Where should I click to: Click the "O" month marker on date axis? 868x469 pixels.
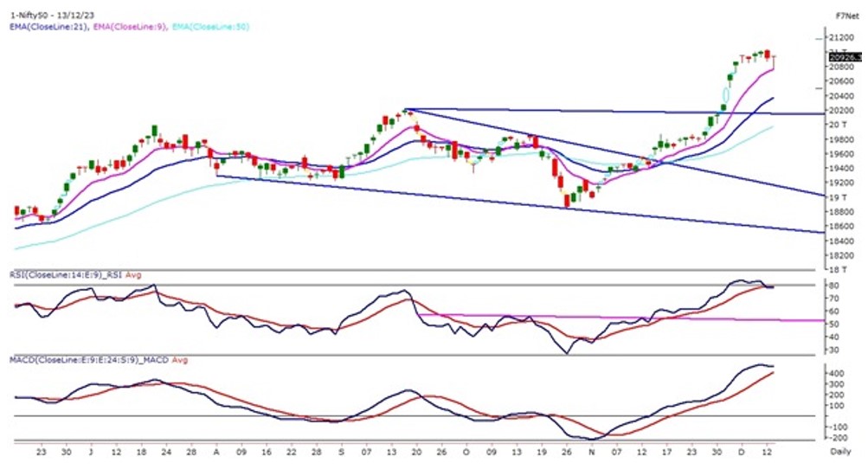[x=466, y=452]
